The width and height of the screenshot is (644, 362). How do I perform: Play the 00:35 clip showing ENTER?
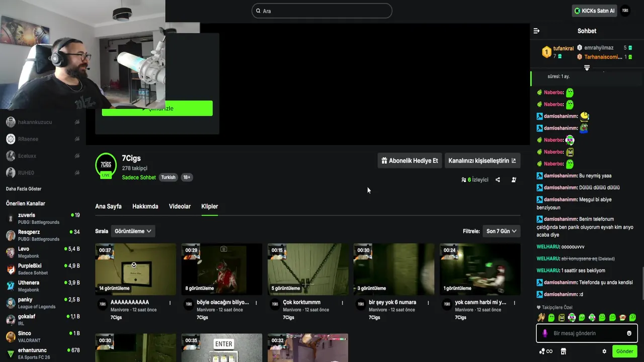[221, 348]
